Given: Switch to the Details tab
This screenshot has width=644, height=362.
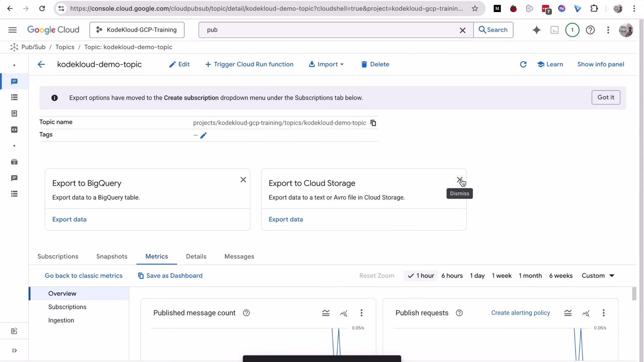Looking at the screenshot, I should (196, 256).
